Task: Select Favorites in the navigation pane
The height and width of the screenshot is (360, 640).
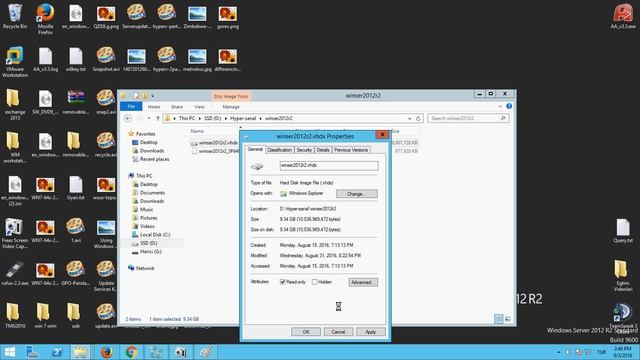Action: coord(145,134)
